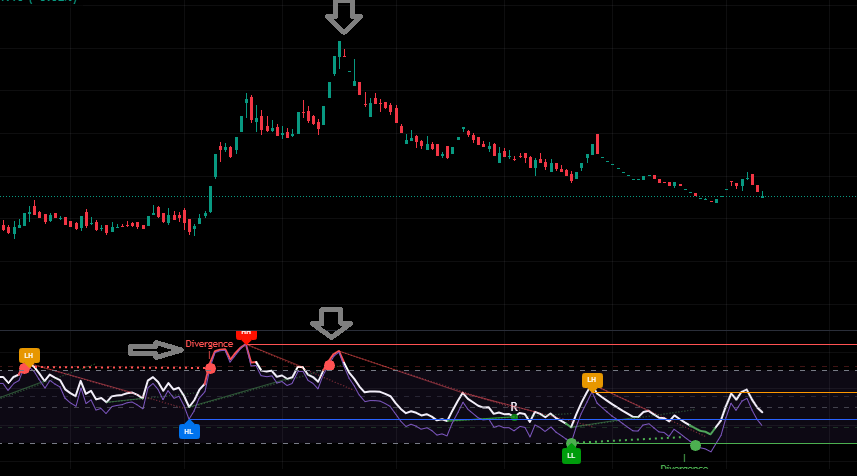857x476 pixels.
Task: Click the dotted teal current price line
Action: click(428, 196)
